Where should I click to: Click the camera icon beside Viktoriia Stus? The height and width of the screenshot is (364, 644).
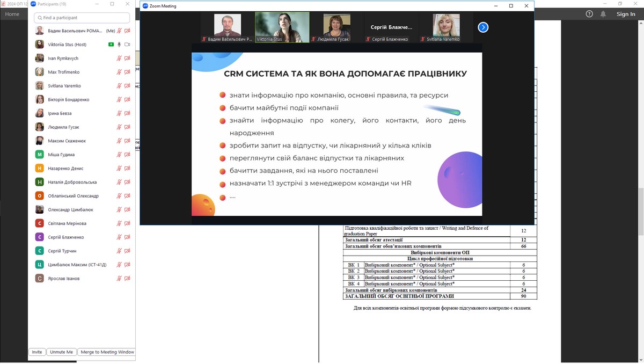coord(127,45)
